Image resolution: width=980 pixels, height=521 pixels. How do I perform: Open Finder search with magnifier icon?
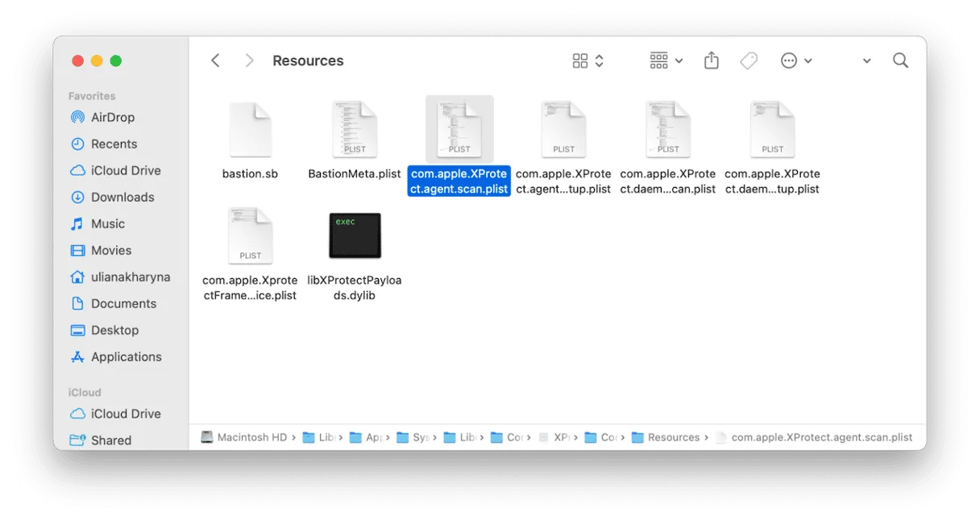point(900,60)
